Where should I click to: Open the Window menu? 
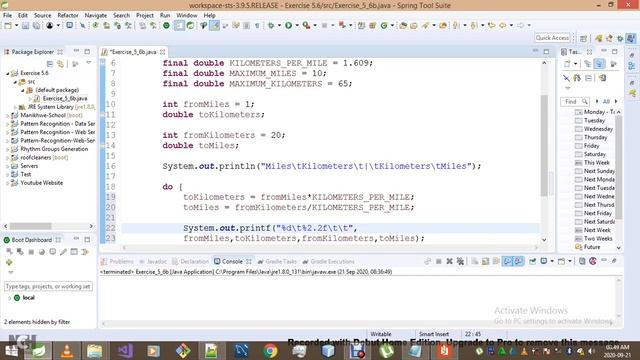[187, 15]
